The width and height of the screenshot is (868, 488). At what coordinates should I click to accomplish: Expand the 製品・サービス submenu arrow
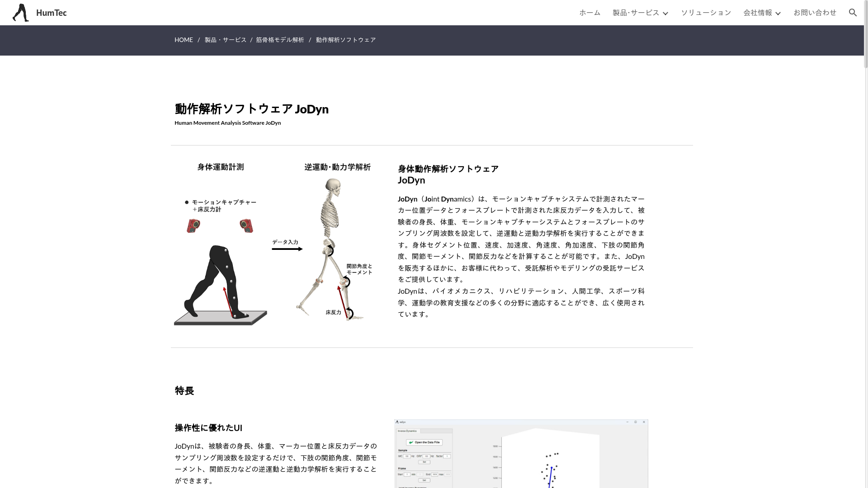click(665, 13)
